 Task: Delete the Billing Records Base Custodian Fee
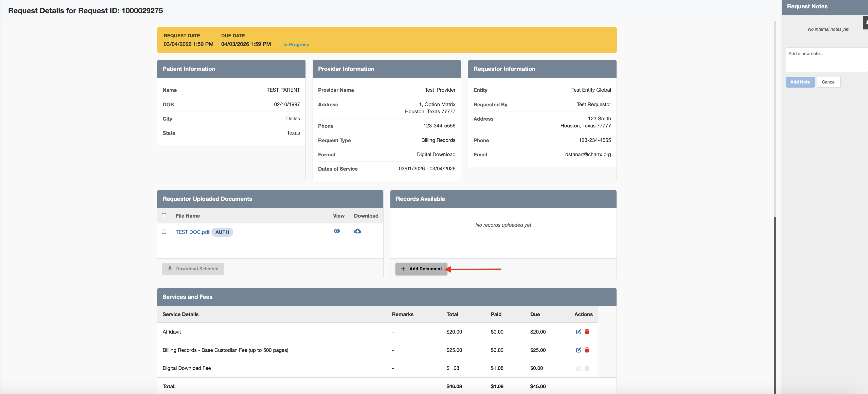tap(587, 350)
